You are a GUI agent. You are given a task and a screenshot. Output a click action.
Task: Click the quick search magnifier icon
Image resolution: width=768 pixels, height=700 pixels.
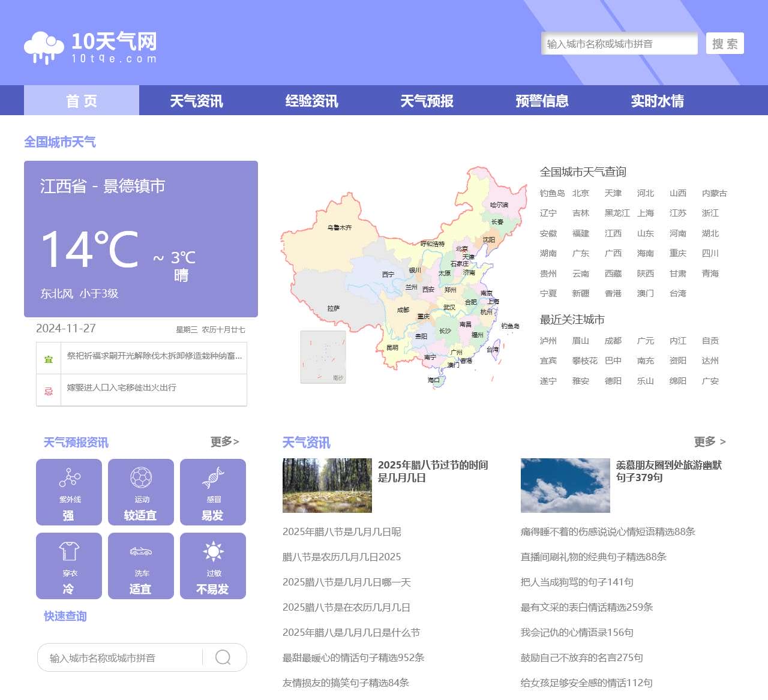pyautogui.click(x=223, y=657)
